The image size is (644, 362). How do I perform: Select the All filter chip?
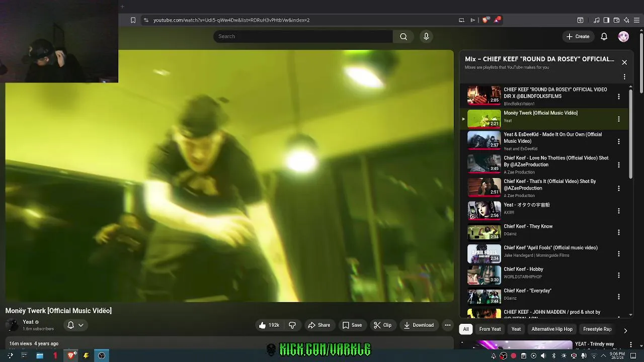click(466, 329)
